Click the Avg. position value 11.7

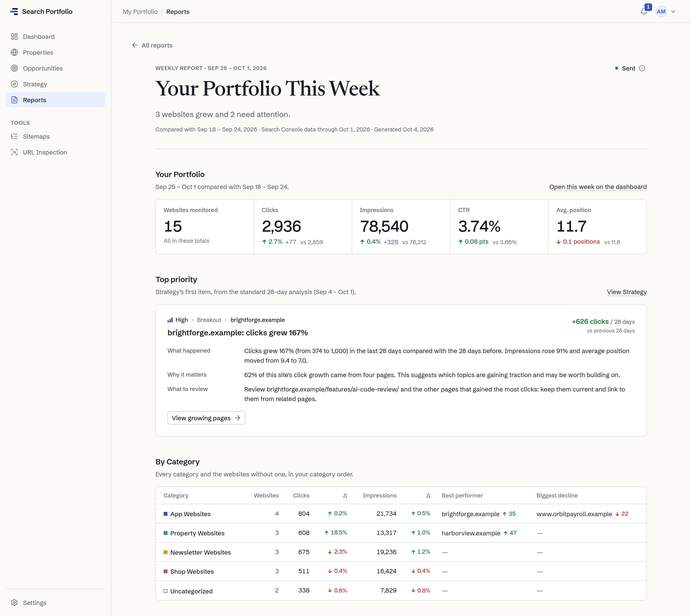[572, 226]
